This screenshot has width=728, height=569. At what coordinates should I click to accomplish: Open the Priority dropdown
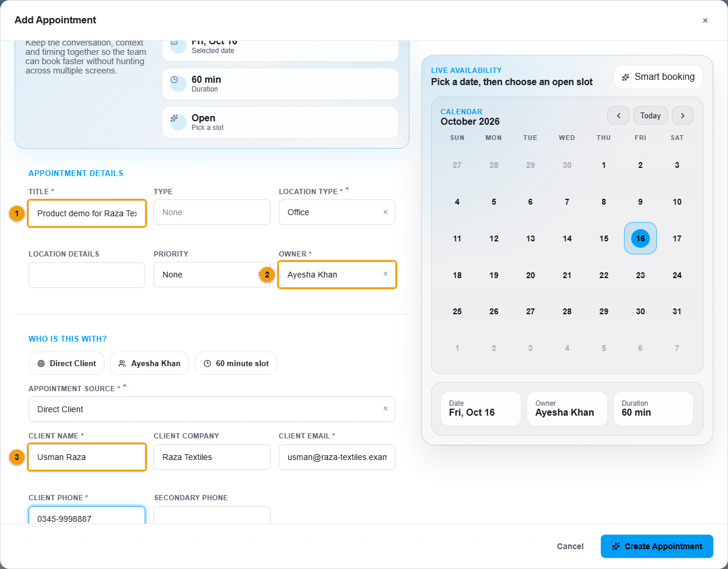coord(212,275)
